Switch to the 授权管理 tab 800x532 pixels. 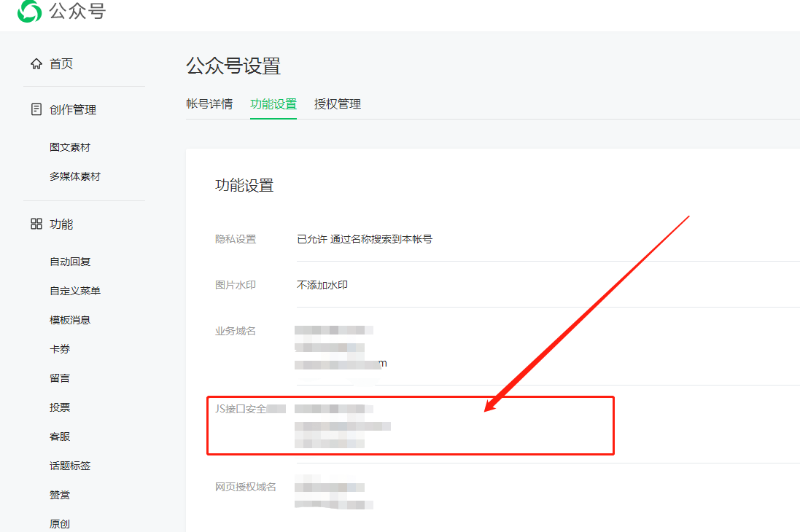(337, 104)
